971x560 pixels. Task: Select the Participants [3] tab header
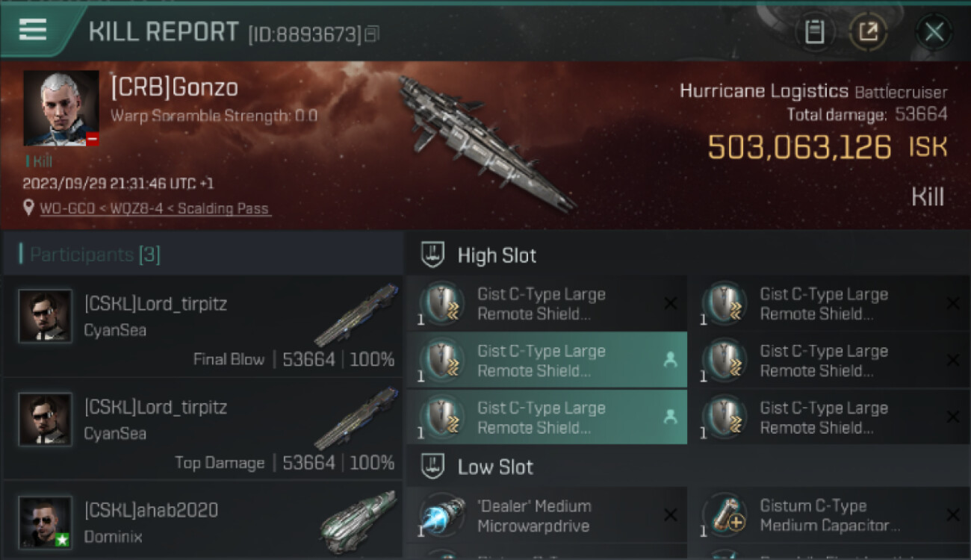tap(95, 255)
